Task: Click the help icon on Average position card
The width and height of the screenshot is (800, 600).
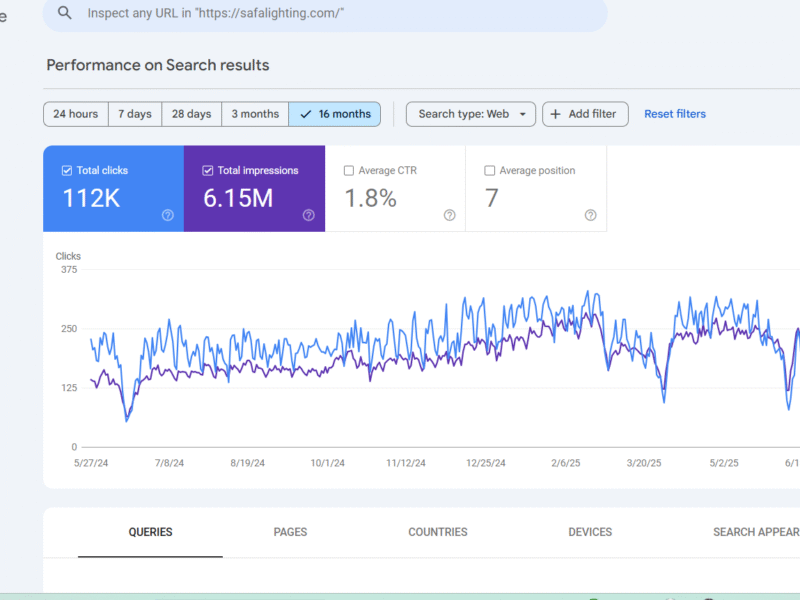Action: click(x=590, y=215)
